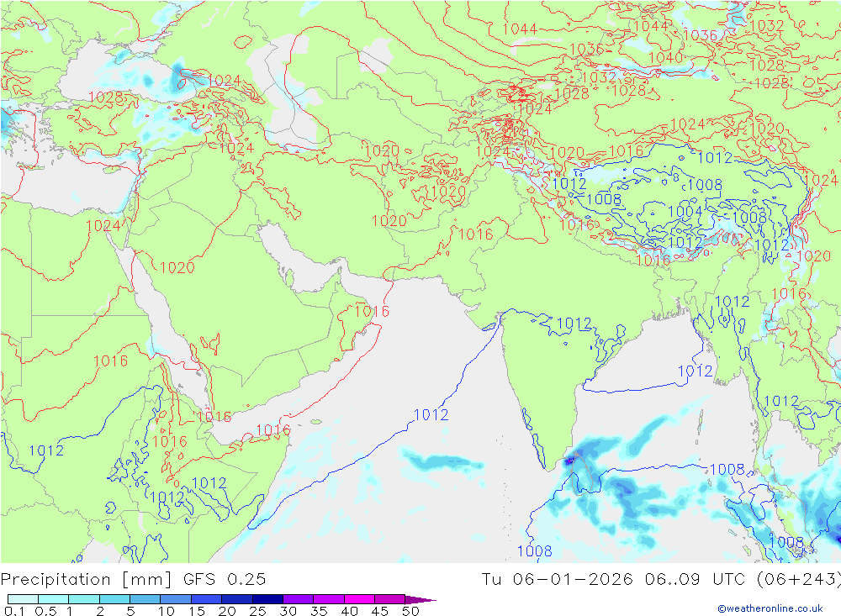Click the legend arrow tip above 50 mm

420,599
